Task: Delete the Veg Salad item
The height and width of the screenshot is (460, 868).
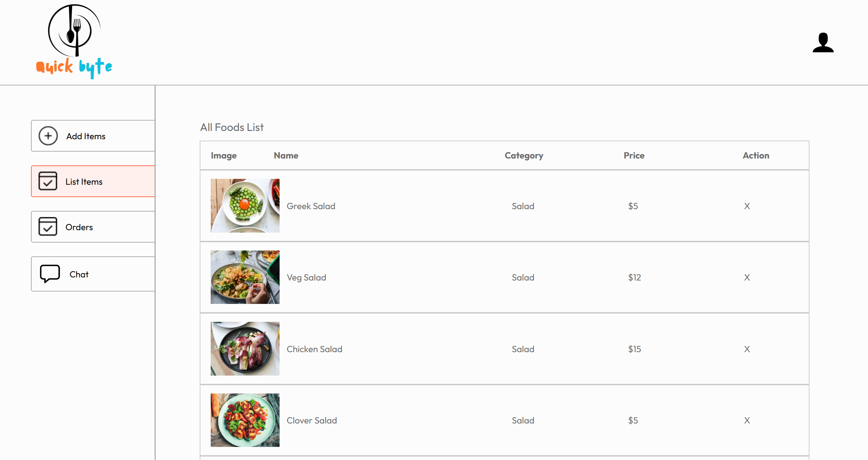Action: coord(747,277)
